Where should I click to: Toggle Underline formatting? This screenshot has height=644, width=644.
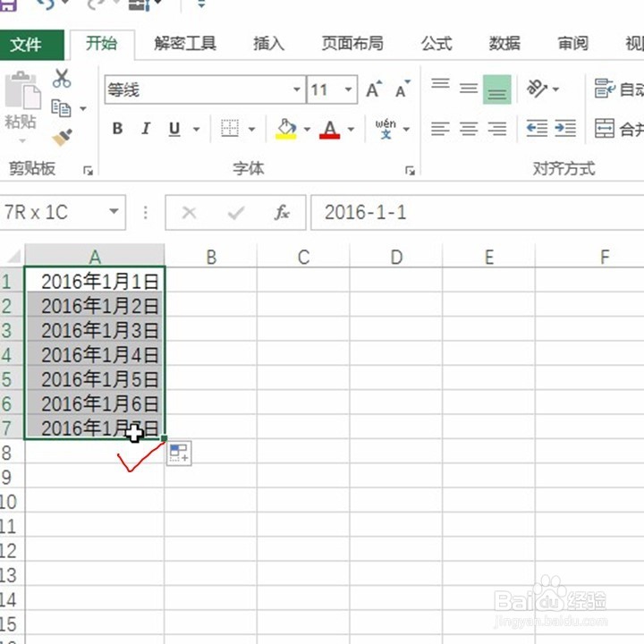(174, 129)
